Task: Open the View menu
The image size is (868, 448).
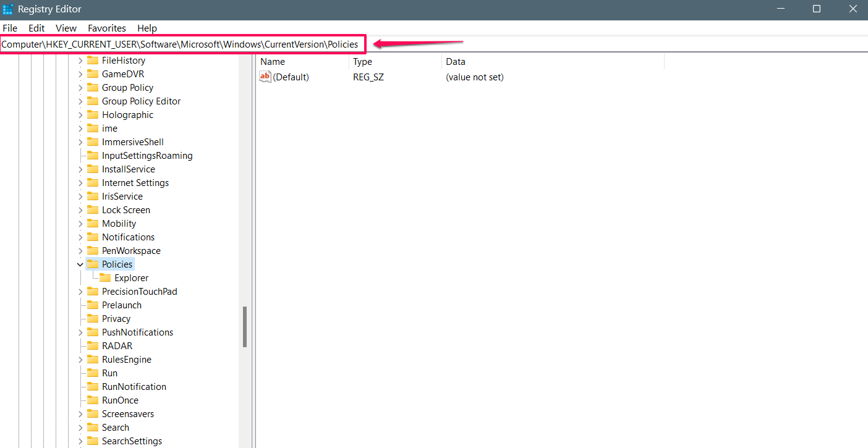Action: pyautogui.click(x=66, y=28)
